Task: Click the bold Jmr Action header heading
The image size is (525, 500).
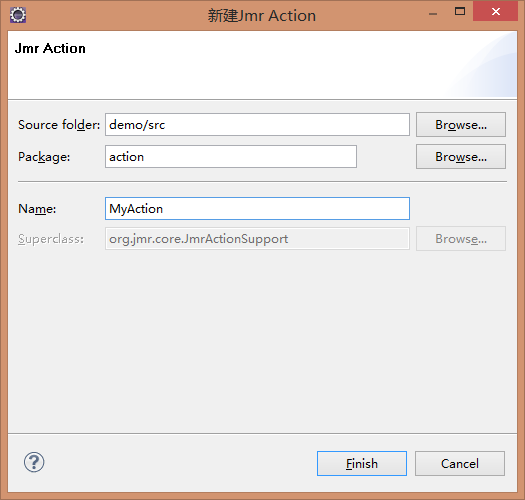Action: 50,49
